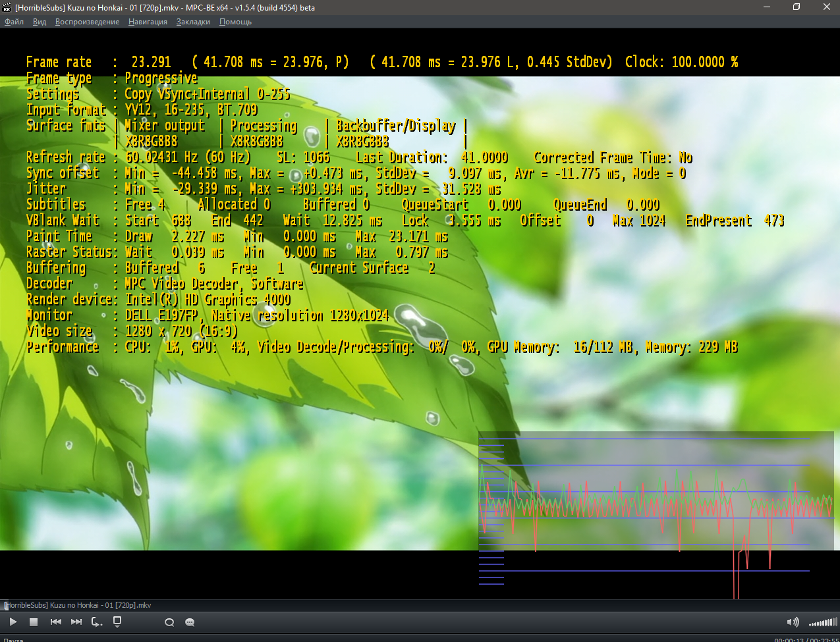
Task: Mute audio using the speaker icon
Action: (793, 622)
